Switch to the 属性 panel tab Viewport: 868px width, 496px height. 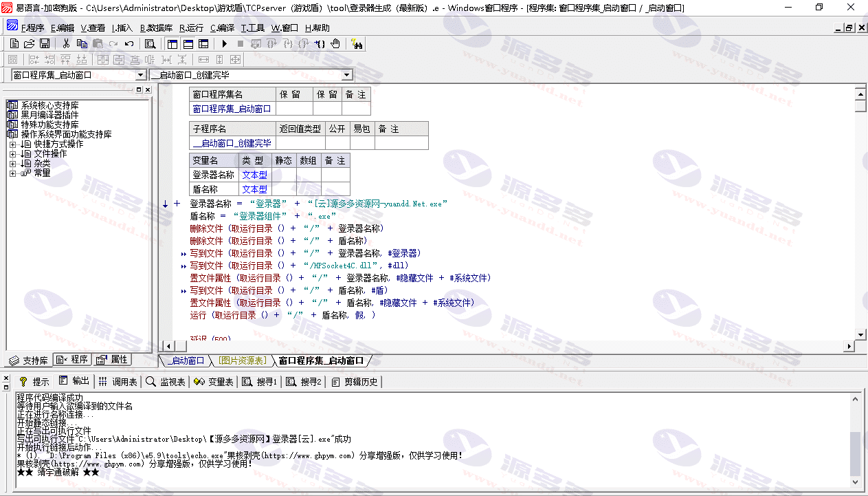coord(111,360)
